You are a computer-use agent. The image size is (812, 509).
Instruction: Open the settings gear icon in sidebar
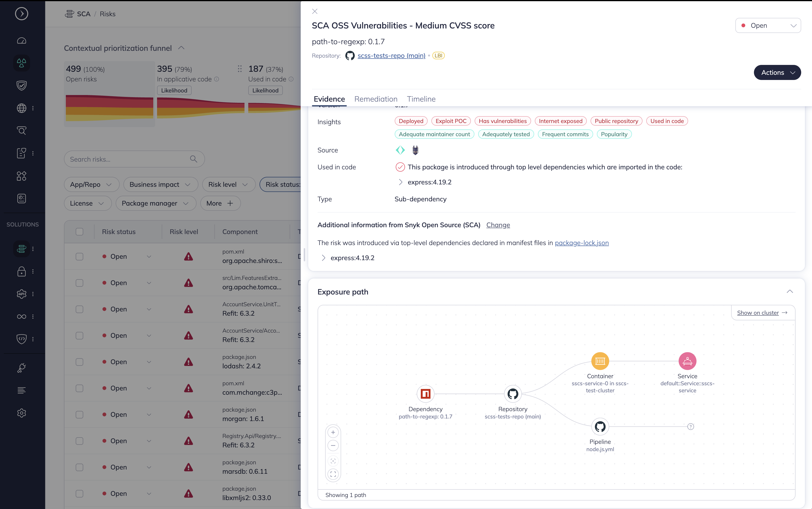pyautogui.click(x=22, y=413)
